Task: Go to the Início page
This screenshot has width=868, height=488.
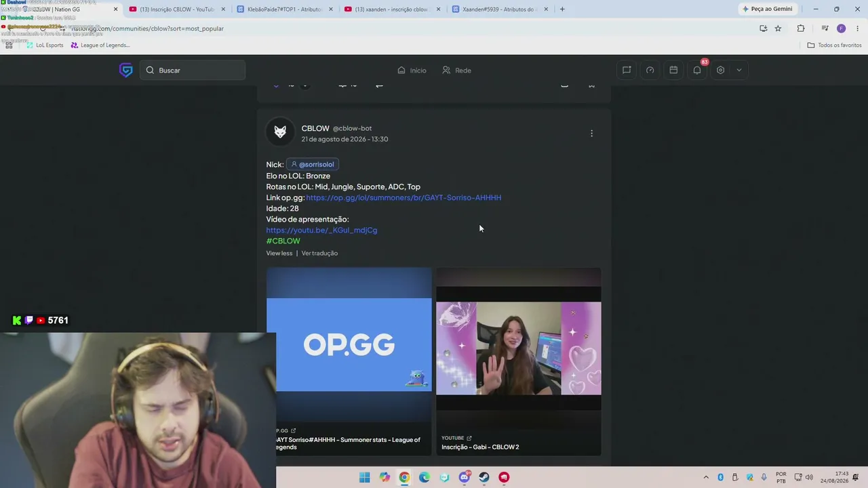Action: click(412, 70)
